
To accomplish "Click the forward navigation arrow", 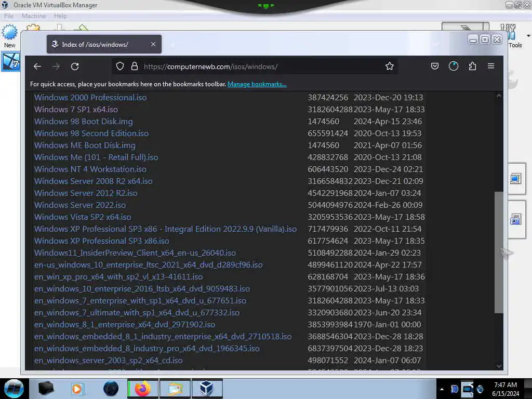I will (56, 66).
